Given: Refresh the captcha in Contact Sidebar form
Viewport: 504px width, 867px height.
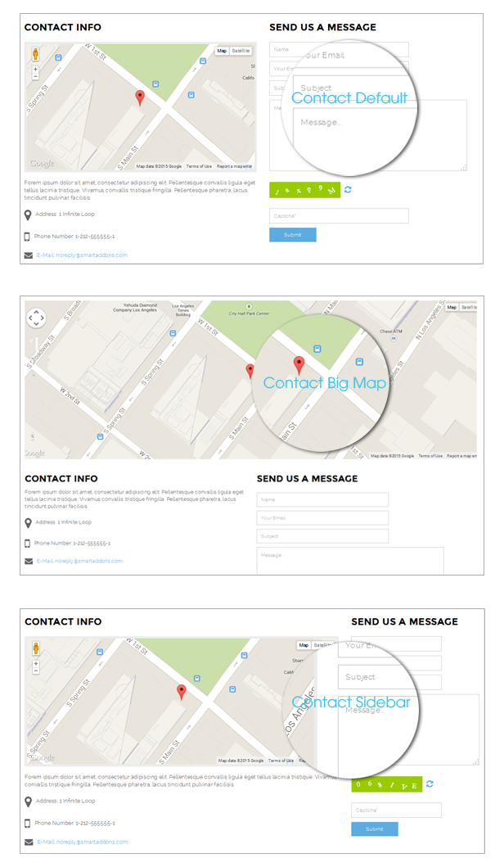Looking at the screenshot, I should coord(430,784).
